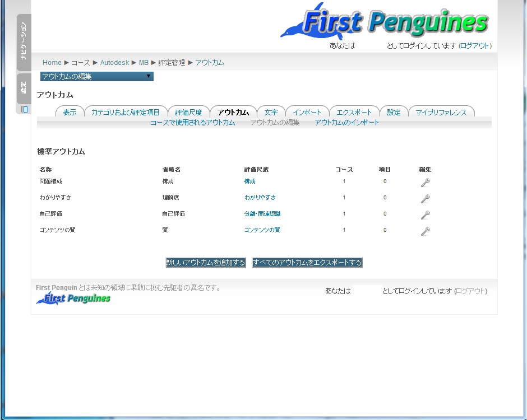Click the edit wrench for 自己評価 outcome
Viewport: 527px width, 420px height.
click(x=425, y=214)
